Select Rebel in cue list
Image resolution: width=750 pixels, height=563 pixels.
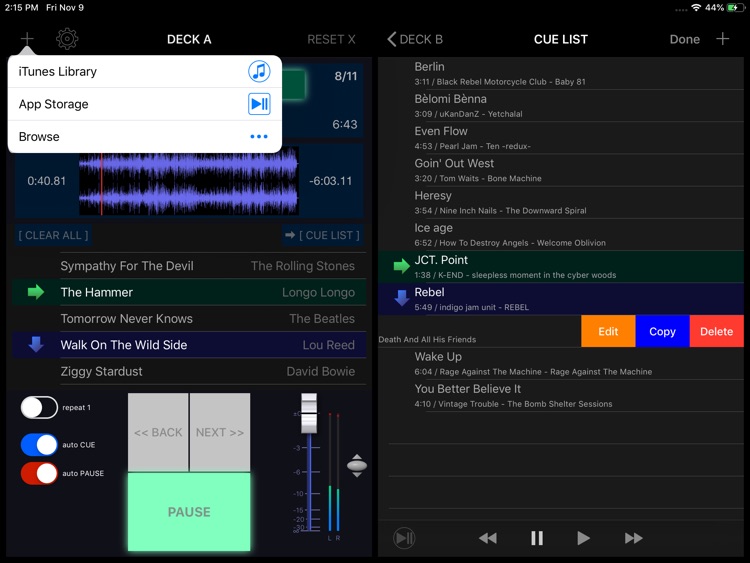(561, 299)
